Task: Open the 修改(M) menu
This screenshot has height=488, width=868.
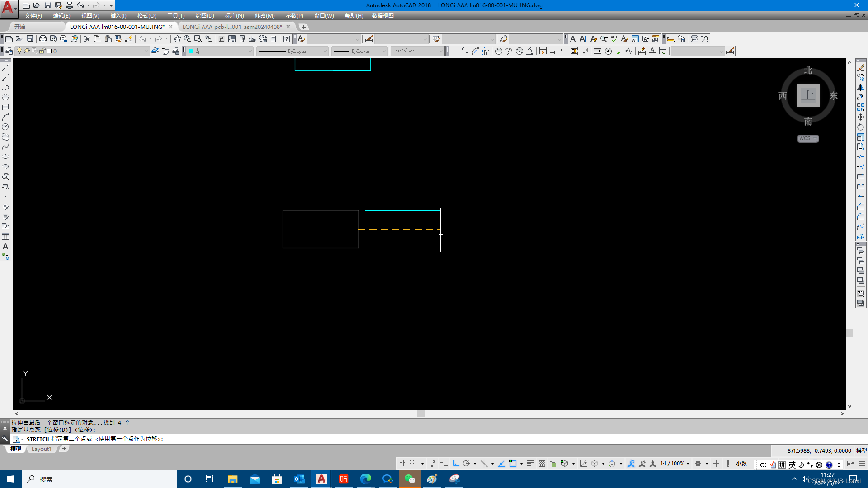Action: pyautogui.click(x=264, y=16)
